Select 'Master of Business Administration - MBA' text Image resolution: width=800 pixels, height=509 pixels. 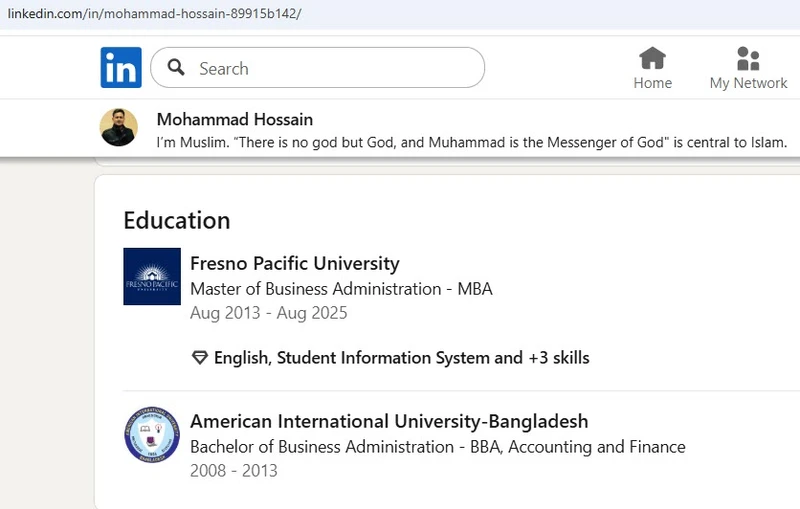tap(341, 289)
